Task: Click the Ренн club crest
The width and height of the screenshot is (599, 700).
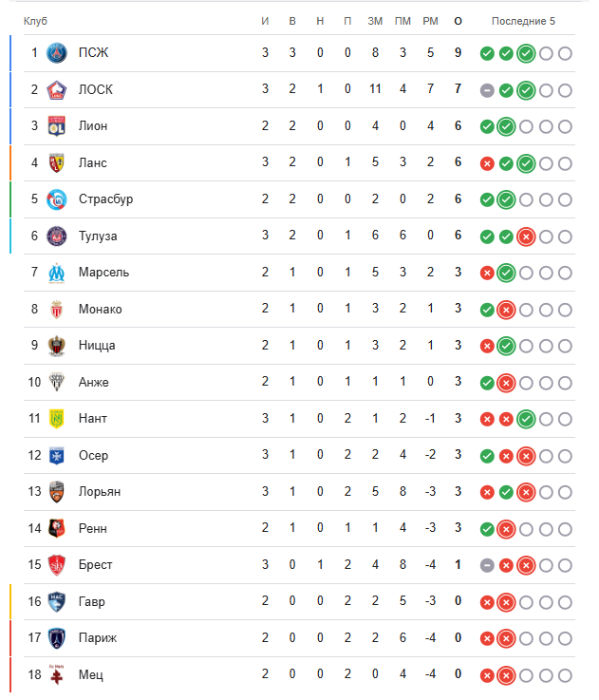Action: tap(58, 528)
